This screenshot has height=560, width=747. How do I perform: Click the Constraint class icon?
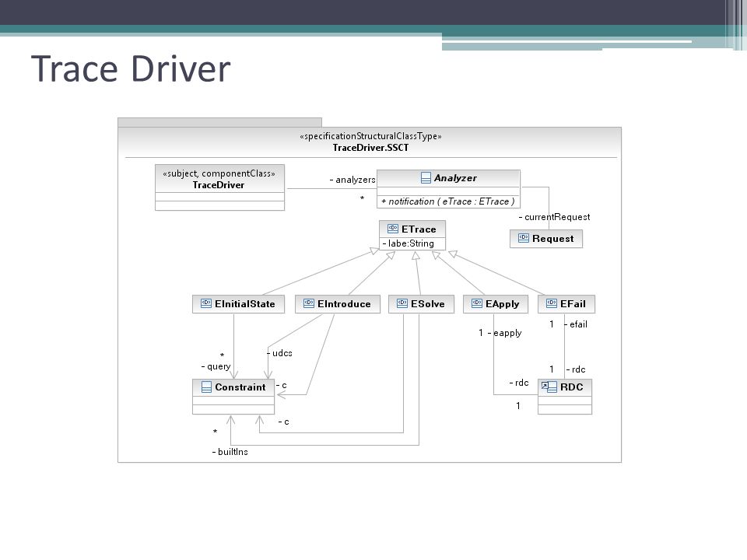(206, 387)
